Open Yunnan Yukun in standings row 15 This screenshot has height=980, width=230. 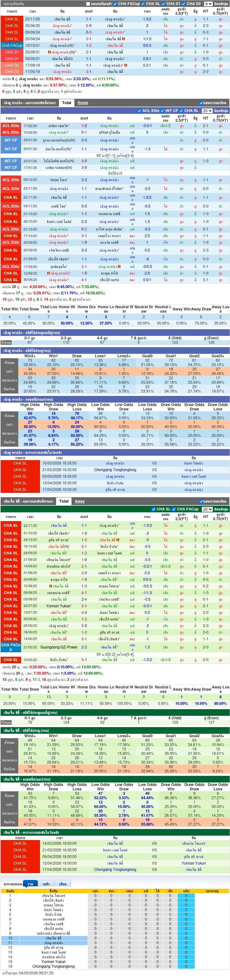click(x=53, y=962)
